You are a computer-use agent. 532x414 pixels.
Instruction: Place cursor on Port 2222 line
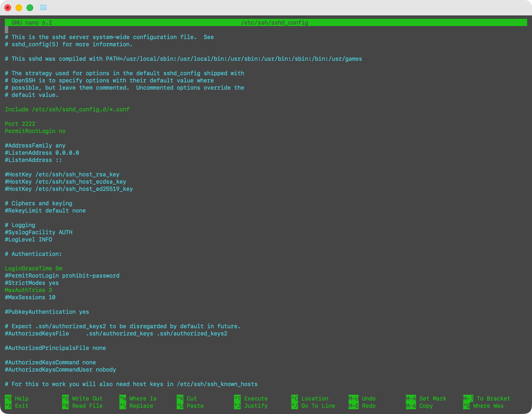(x=20, y=124)
